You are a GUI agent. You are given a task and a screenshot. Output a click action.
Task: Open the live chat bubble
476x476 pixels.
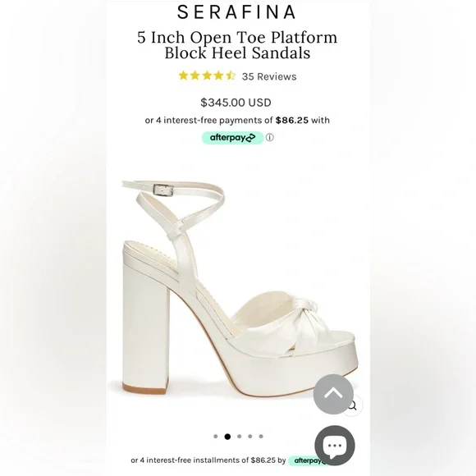(335, 446)
